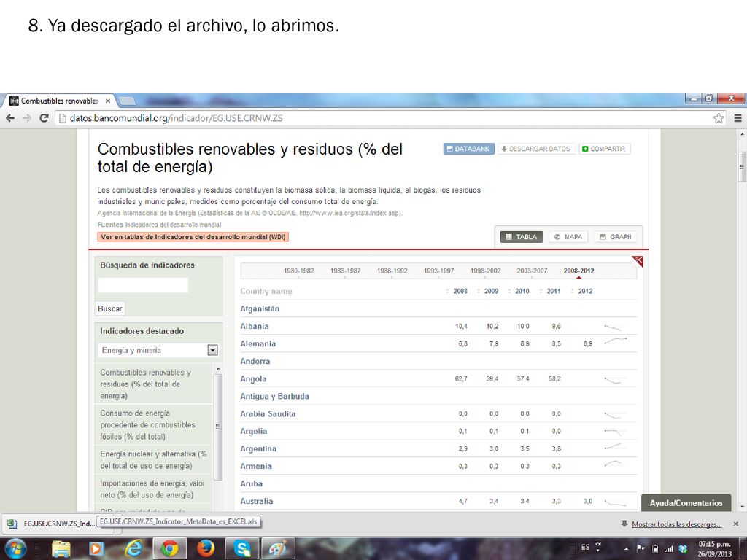Open the DATABANK button
Image resolution: width=747 pixels, height=560 pixels.
469,149
